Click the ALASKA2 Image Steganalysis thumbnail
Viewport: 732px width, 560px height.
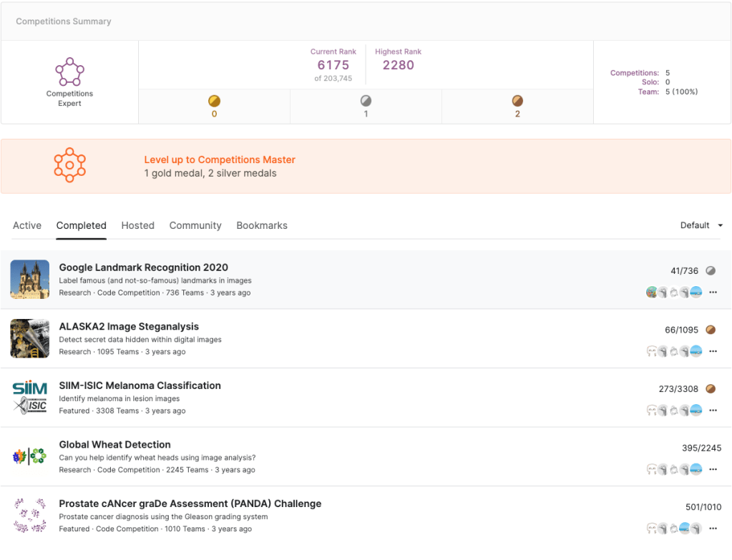pos(30,338)
